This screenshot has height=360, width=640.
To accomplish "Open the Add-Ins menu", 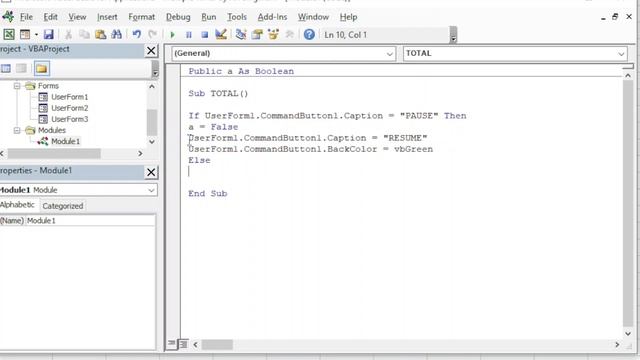I will point(272,17).
